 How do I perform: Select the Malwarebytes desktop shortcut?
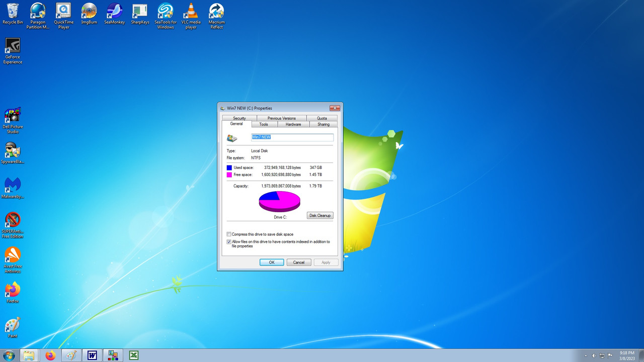(13, 188)
